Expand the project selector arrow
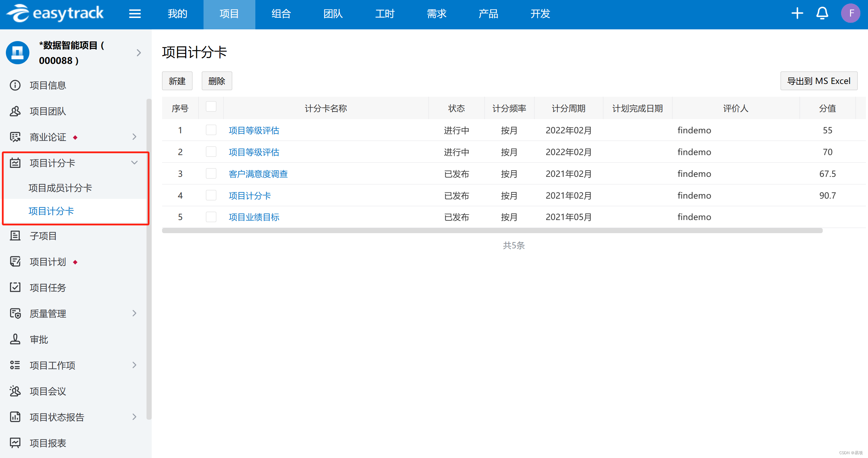Screen dimensions: 868x458 pos(139,53)
